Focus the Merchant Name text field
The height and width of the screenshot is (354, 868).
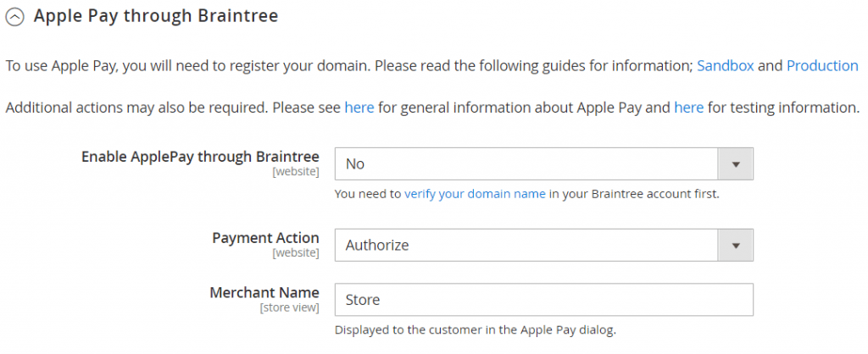point(543,300)
